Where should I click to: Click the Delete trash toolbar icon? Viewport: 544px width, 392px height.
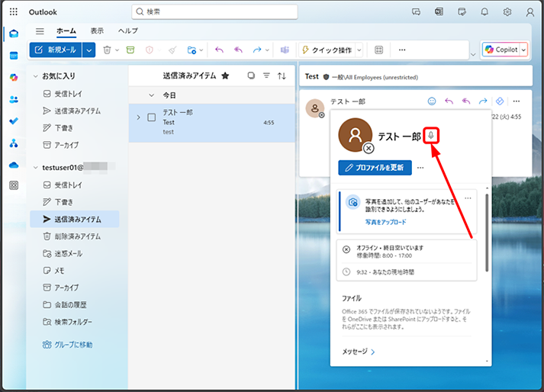tap(107, 50)
